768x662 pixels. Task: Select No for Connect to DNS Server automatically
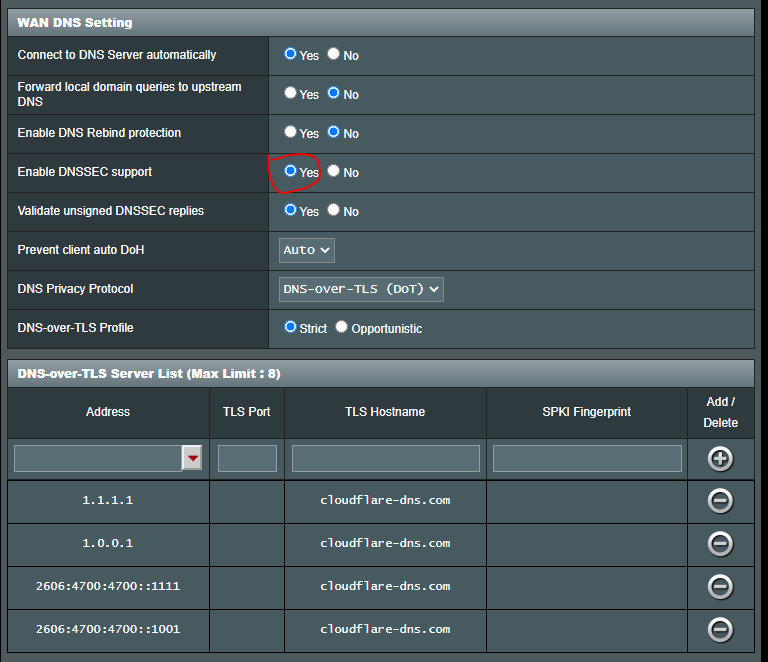(334, 54)
